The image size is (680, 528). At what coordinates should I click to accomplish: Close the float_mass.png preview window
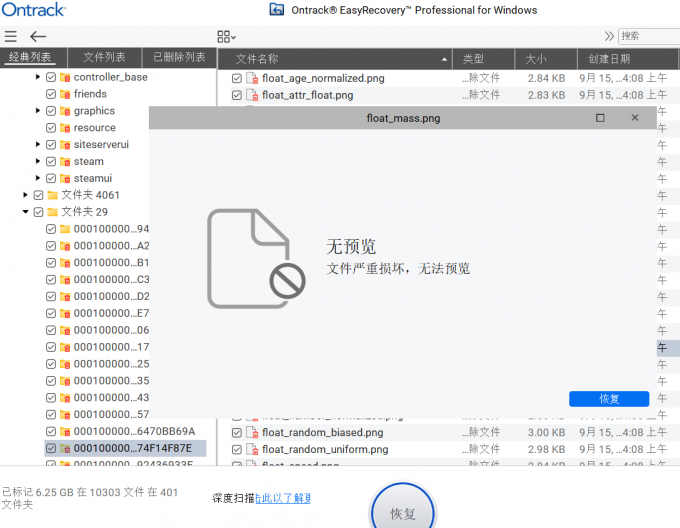pyautogui.click(x=634, y=118)
